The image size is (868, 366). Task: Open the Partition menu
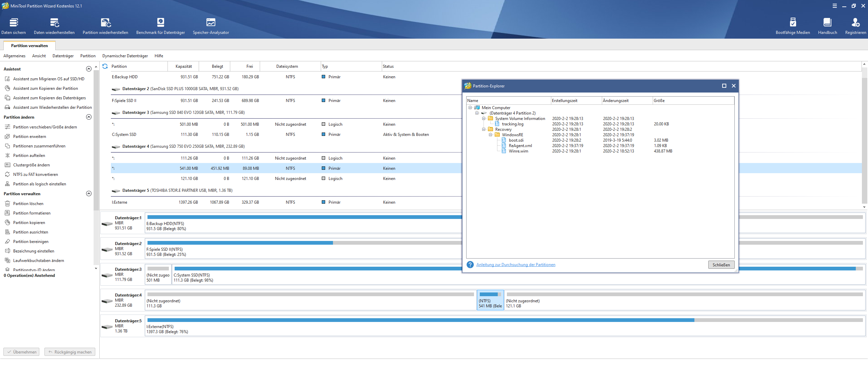(x=88, y=56)
